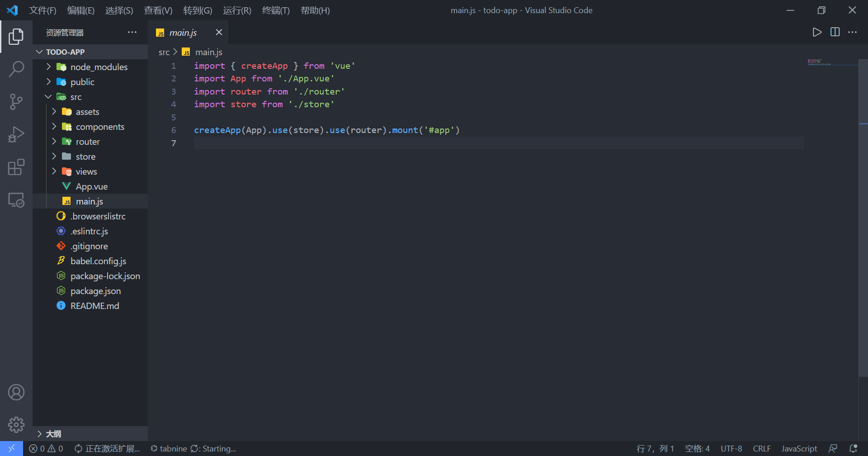Viewport: 868px width, 456px height.
Task: Open the Accounts menu icon
Action: click(x=16, y=392)
